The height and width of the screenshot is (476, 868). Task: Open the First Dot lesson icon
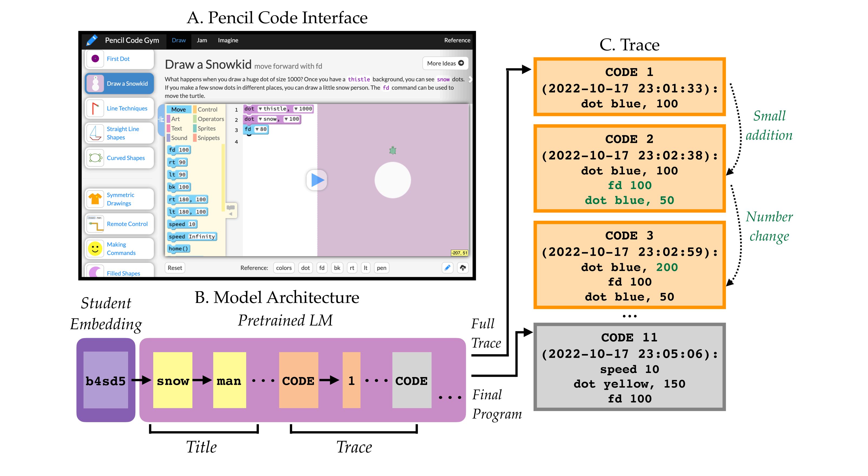(95, 59)
